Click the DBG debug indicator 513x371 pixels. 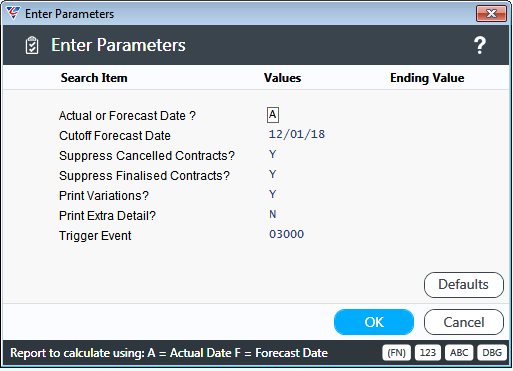point(492,353)
